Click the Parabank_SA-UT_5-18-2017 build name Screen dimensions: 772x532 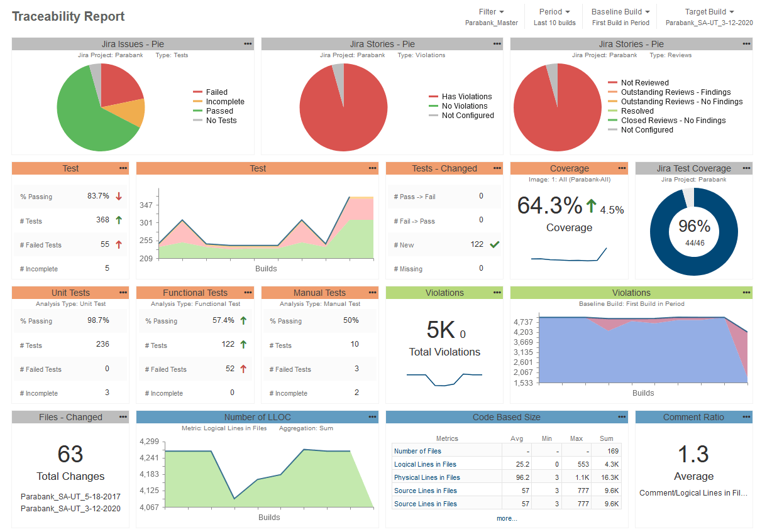click(x=70, y=497)
